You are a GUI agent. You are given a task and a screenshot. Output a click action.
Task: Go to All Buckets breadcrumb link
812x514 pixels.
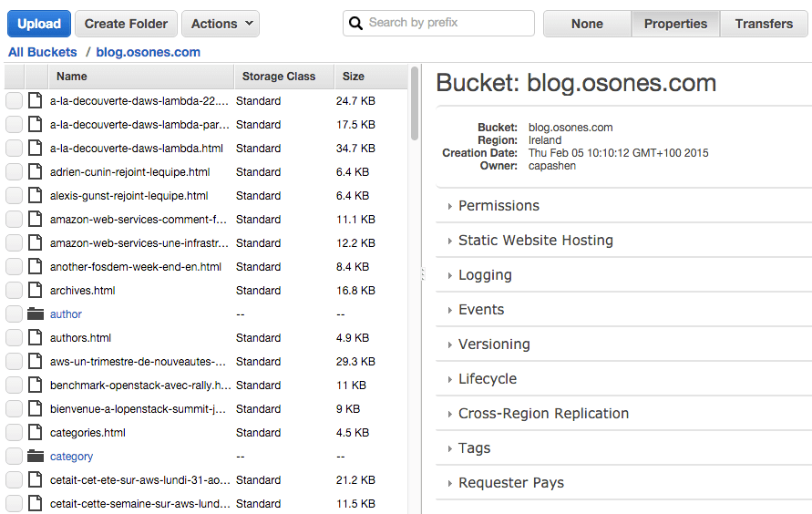click(x=43, y=52)
